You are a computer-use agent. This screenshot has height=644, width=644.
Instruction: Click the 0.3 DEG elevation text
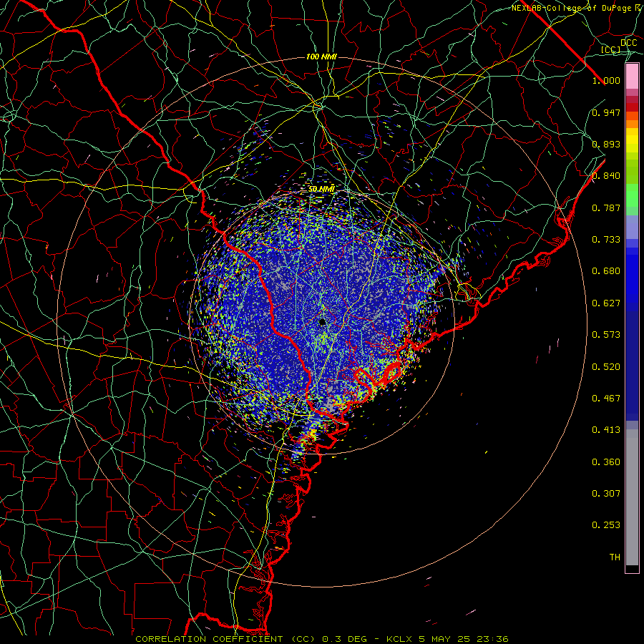346,639
